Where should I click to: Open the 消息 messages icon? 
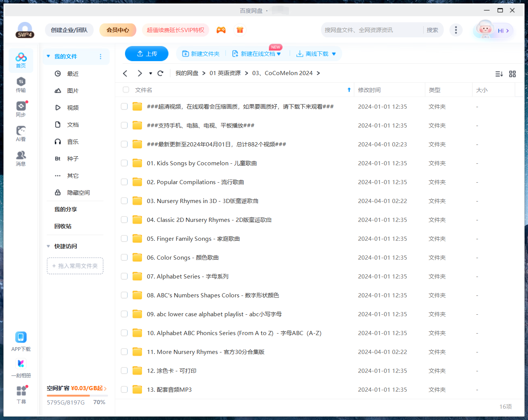click(21, 158)
